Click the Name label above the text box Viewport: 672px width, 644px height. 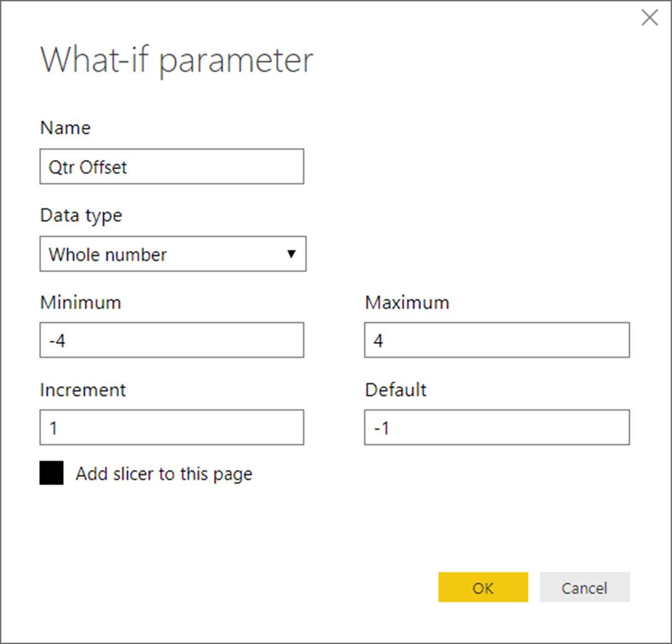(65, 128)
